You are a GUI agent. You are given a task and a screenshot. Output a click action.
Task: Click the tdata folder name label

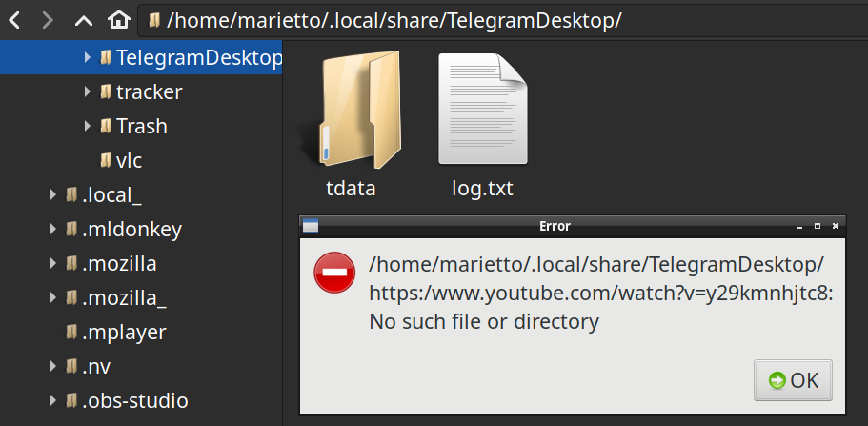(351, 189)
